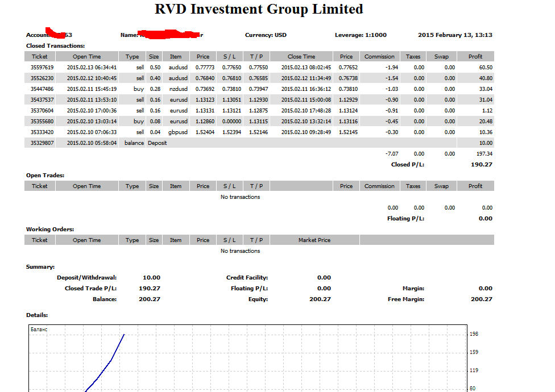Click the Close Time column header

(x=301, y=56)
